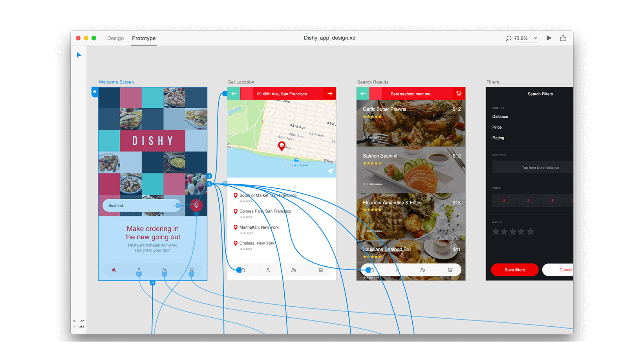Choose Distance sort option in Filters
Viewport: 644px width, 362px height.
[500, 116]
